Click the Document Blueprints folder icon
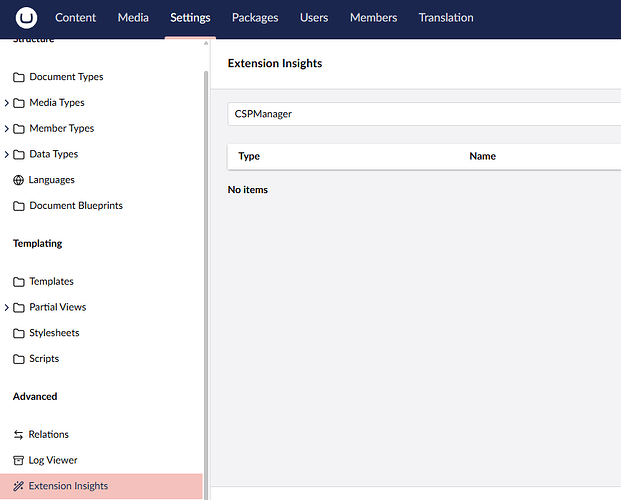 coord(19,206)
